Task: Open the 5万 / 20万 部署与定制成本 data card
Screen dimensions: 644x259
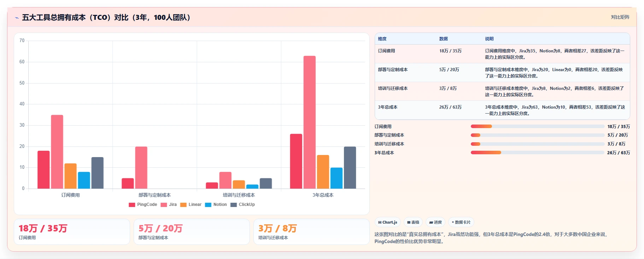Action: pyautogui.click(x=192, y=232)
